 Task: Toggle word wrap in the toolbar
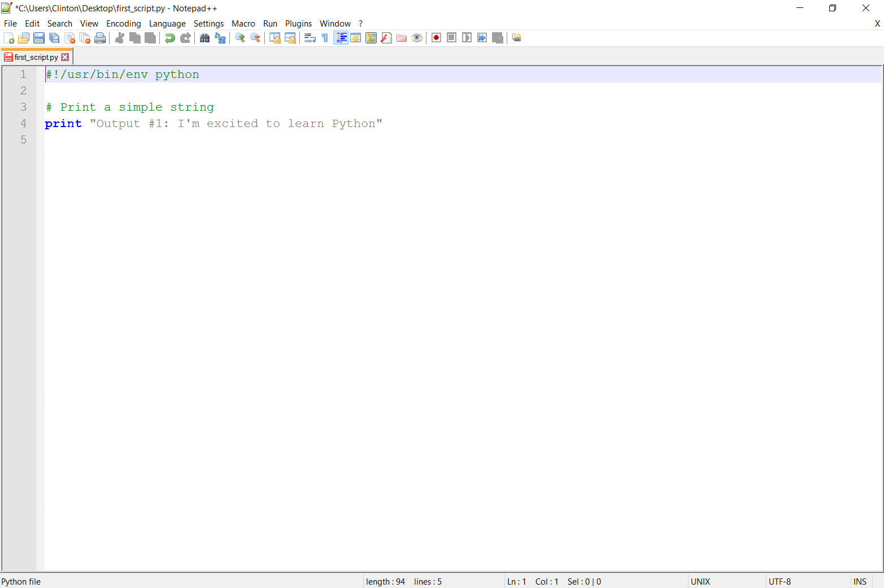click(310, 38)
